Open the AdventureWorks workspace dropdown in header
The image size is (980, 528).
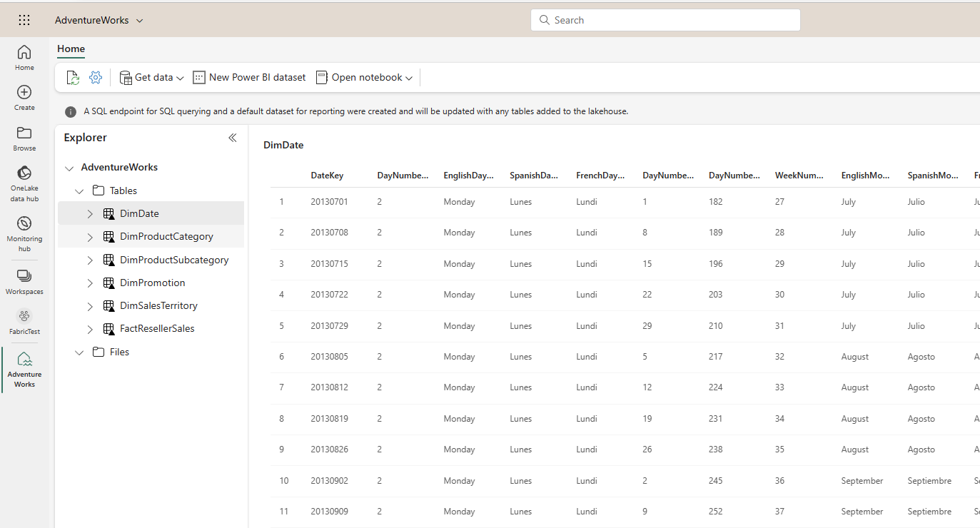(99, 21)
